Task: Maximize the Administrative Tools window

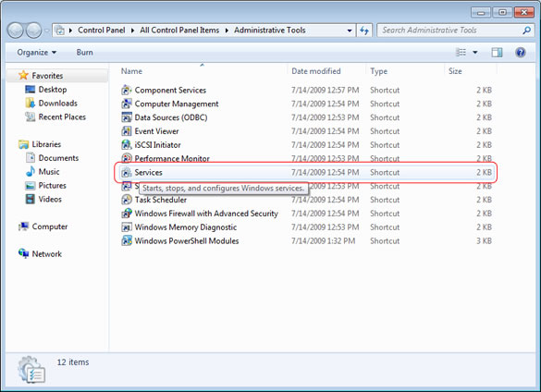Action: (502, 12)
